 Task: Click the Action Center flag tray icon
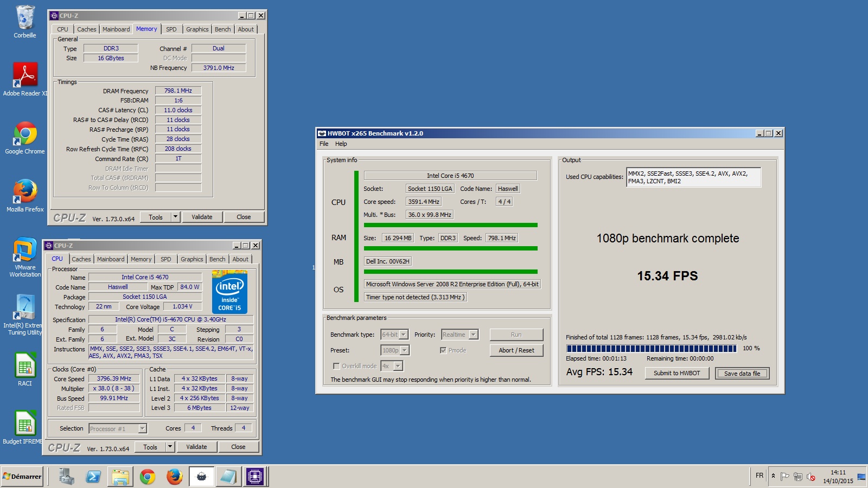[x=785, y=477]
